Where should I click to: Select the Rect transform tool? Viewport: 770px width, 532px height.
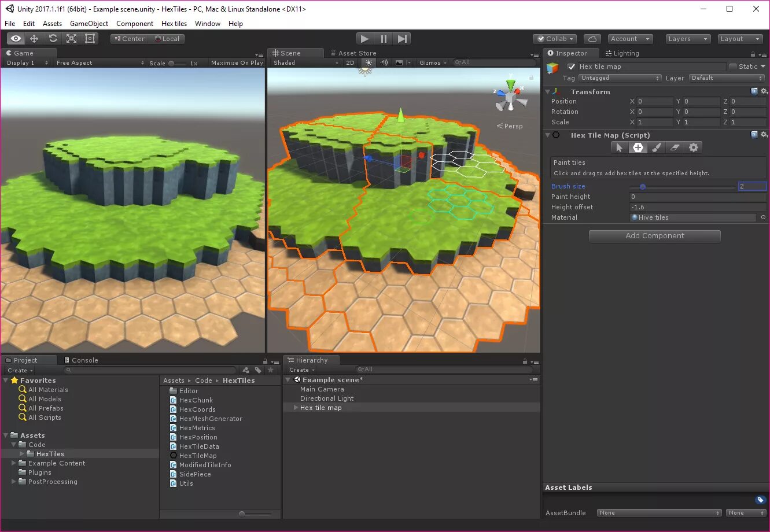90,39
